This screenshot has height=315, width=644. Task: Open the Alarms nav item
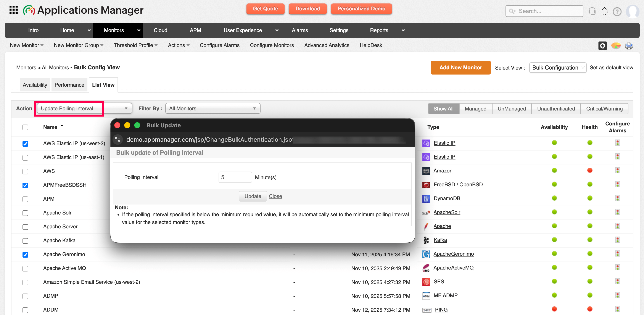(300, 30)
